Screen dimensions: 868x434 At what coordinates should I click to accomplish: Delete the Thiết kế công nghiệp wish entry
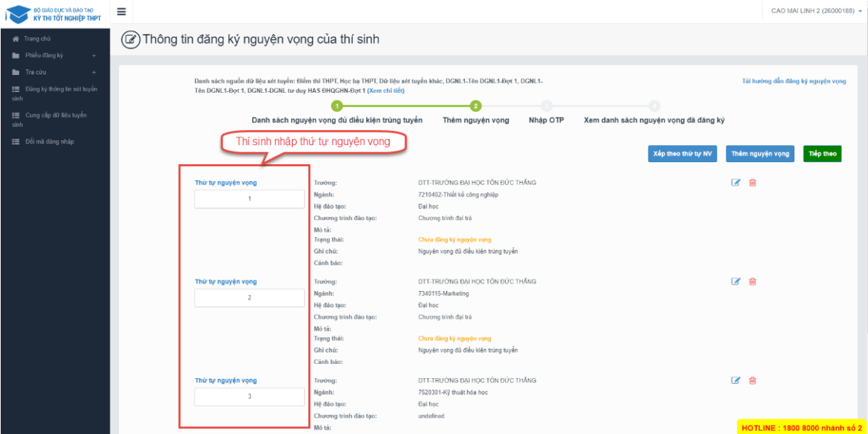(x=753, y=183)
